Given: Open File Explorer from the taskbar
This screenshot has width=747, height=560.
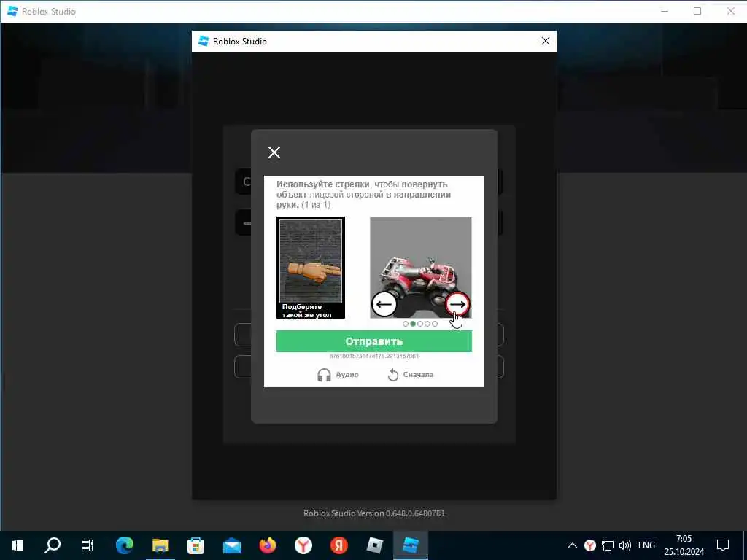Looking at the screenshot, I should pos(160,545).
